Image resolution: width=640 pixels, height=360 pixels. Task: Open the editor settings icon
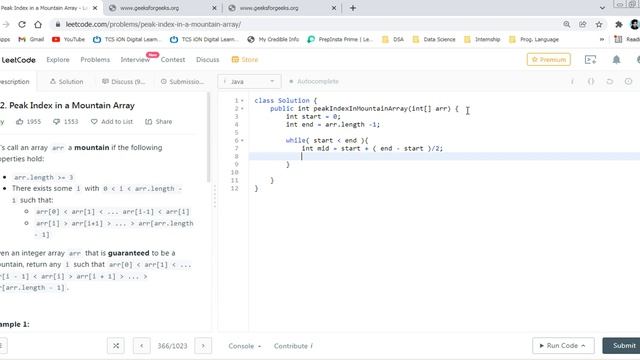click(x=628, y=82)
